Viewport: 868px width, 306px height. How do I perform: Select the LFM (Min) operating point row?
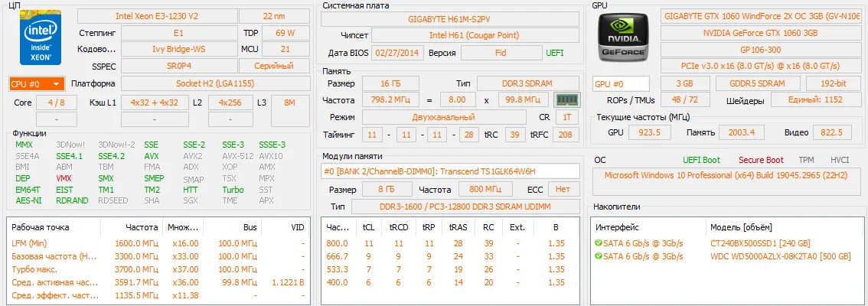[x=158, y=243]
